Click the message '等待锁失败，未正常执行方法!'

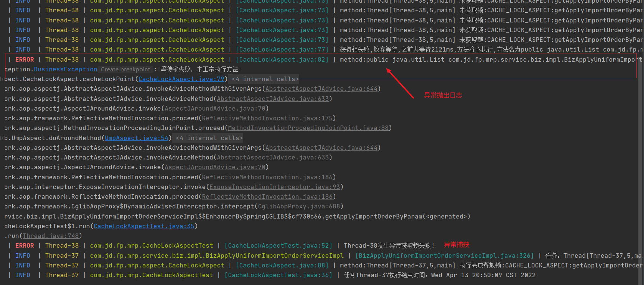[201, 69]
